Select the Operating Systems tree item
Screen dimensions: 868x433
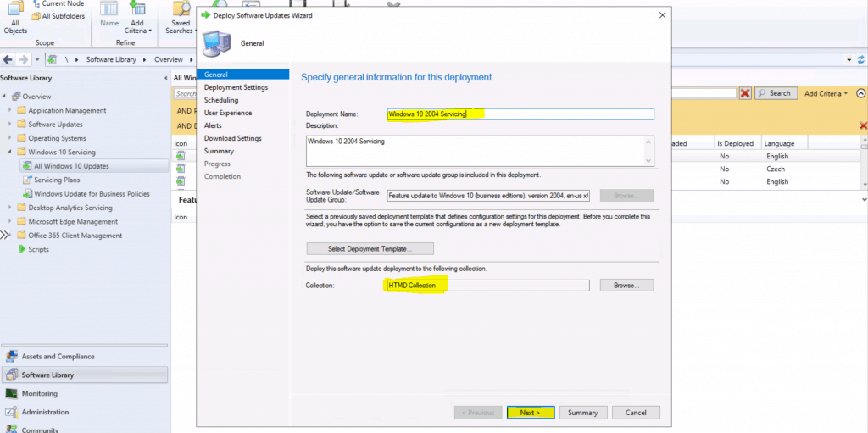(57, 138)
